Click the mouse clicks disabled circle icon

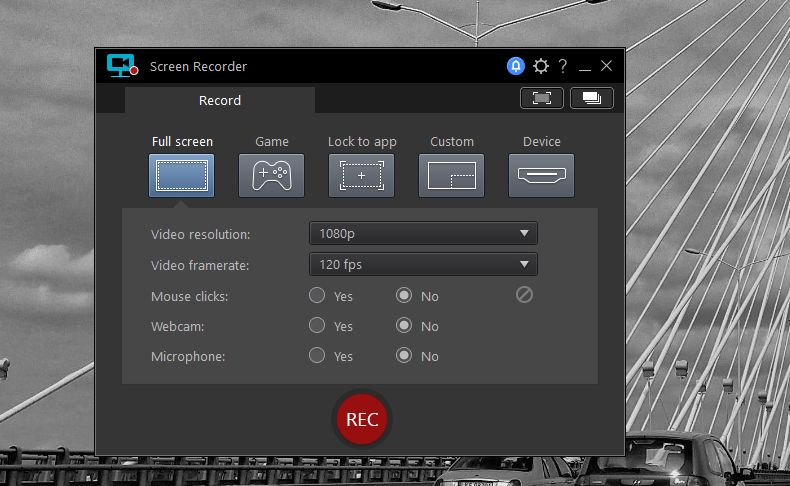pos(524,295)
